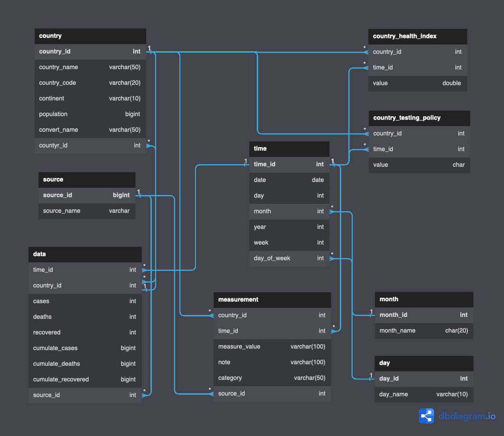Select the measure_value varchar(100) row
This screenshot has height=436, width=504.
272,347
